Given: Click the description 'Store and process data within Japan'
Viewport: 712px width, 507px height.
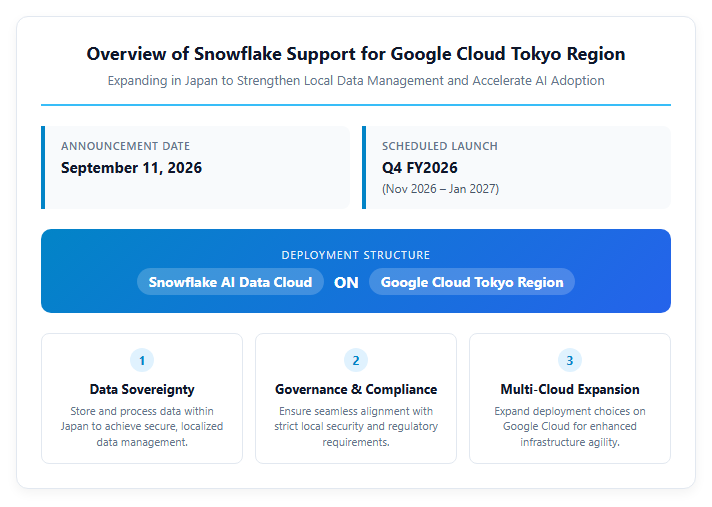Looking at the screenshot, I should tap(142, 427).
